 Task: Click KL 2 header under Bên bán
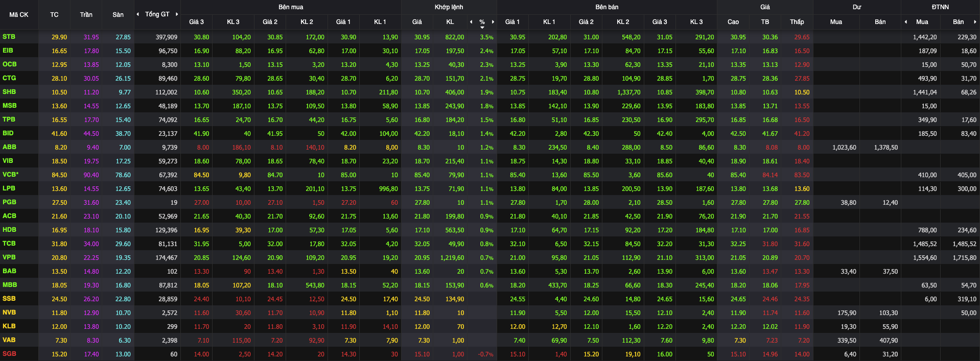point(623,22)
